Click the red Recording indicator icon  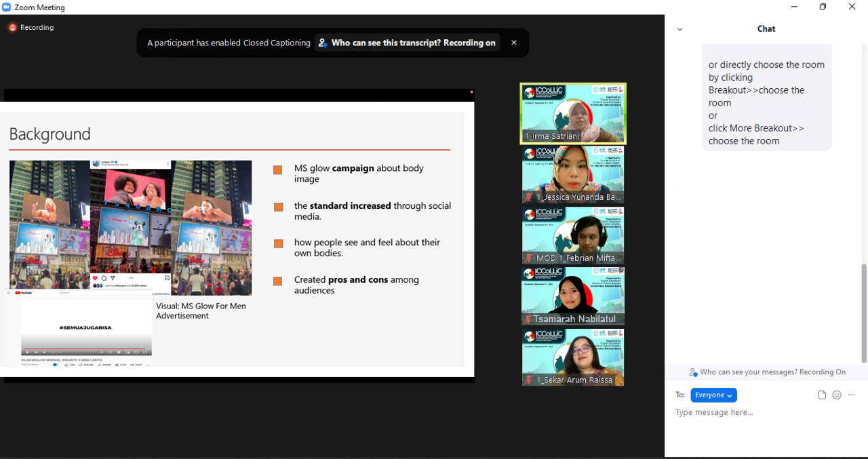pyautogui.click(x=12, y=28)
